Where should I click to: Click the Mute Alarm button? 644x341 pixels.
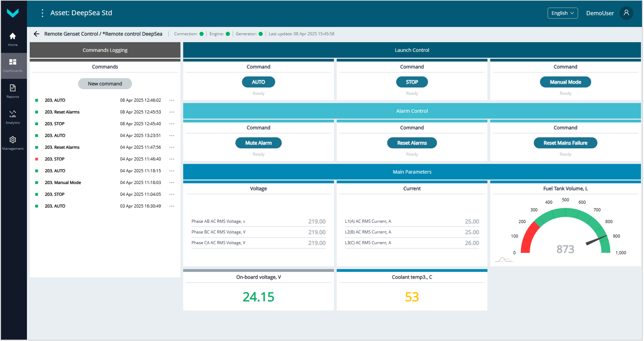pyautogui.click(x=258, y=143)
